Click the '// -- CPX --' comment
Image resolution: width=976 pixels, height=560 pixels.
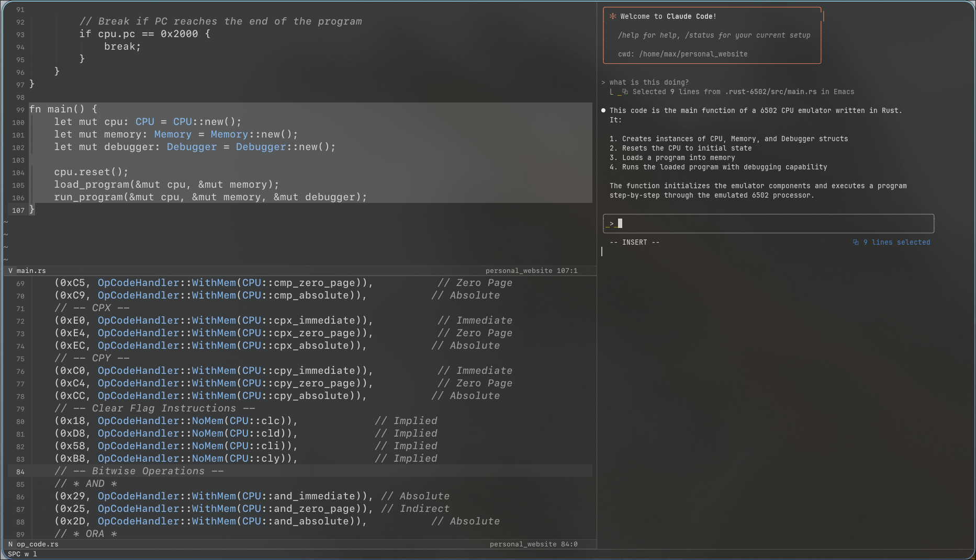92,307
